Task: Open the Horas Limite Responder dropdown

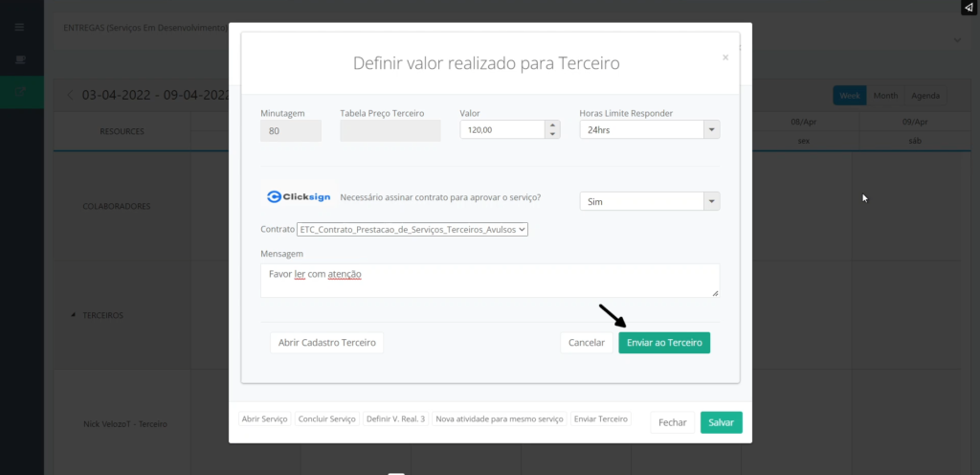Action: coord(711,130)
